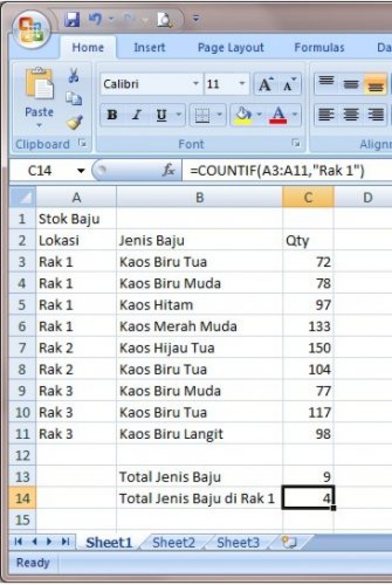
Task: Toggle the highlighted Bottom Align icon
Action: point(376,85)
